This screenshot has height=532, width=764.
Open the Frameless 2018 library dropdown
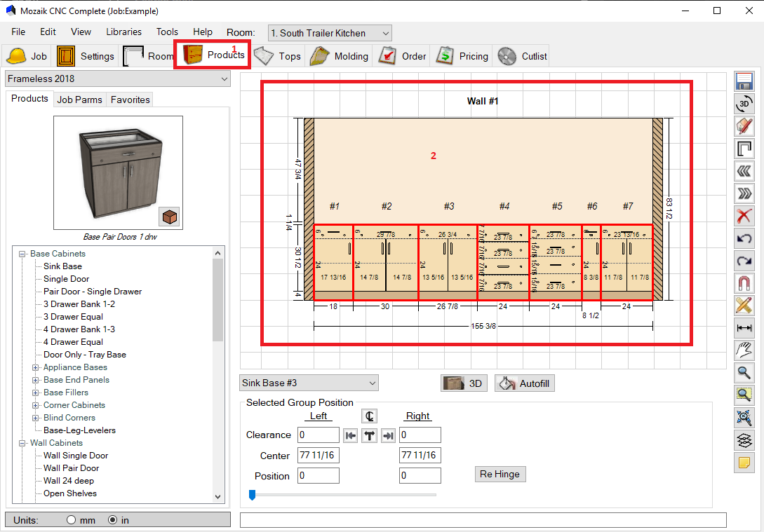[x=117, y=79]
